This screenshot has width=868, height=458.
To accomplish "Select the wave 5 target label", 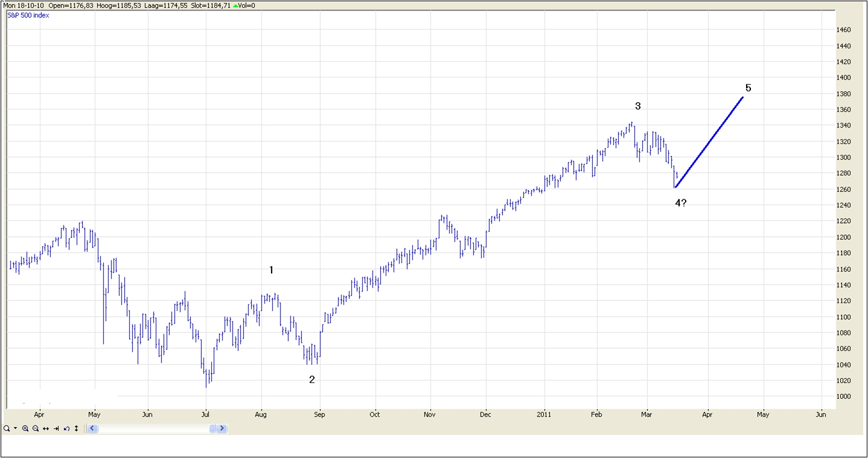I will coord(748,88).
